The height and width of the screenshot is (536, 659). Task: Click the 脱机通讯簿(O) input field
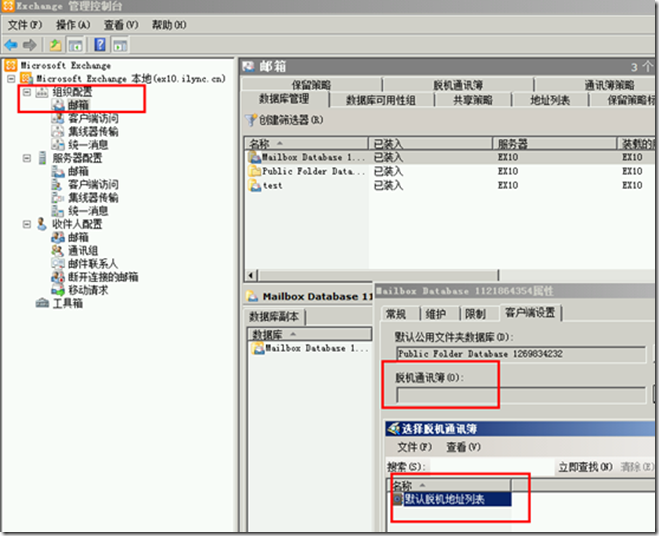(x=521, y=395)
